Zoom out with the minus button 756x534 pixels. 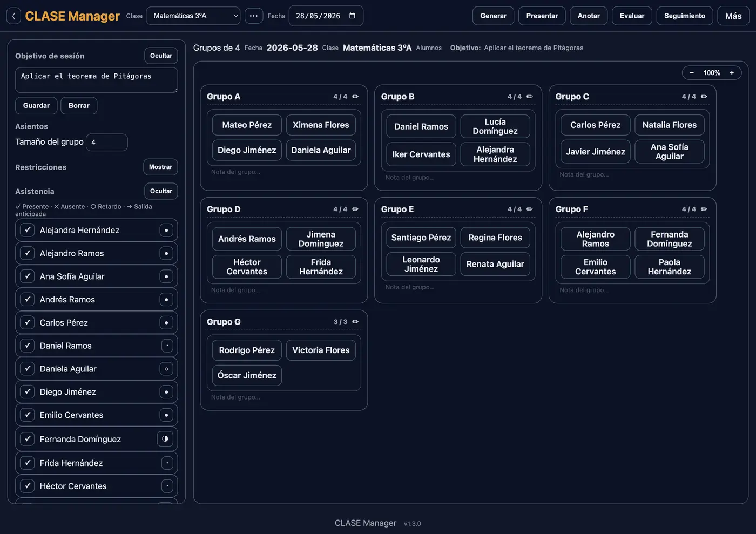(692, 73)
